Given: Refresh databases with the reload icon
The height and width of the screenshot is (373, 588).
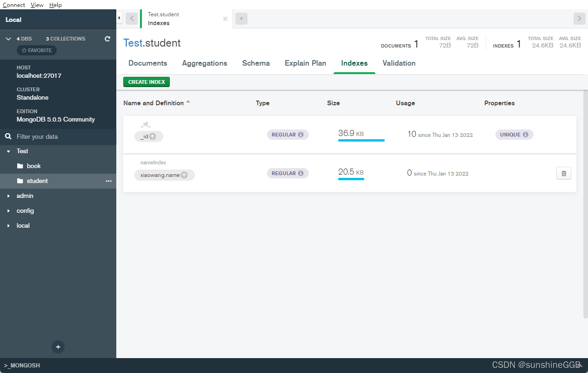Looking at the screenshot, I should [x=107, y=39].
